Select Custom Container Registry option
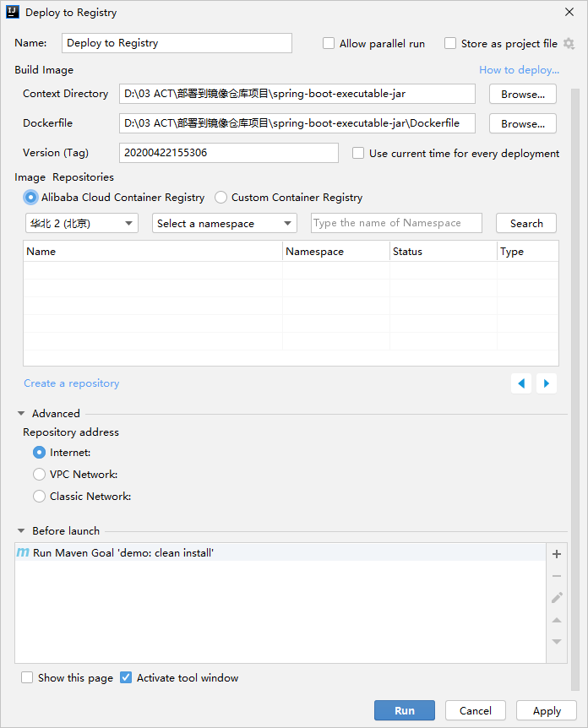Screen dimensions: 588x728 221,198
